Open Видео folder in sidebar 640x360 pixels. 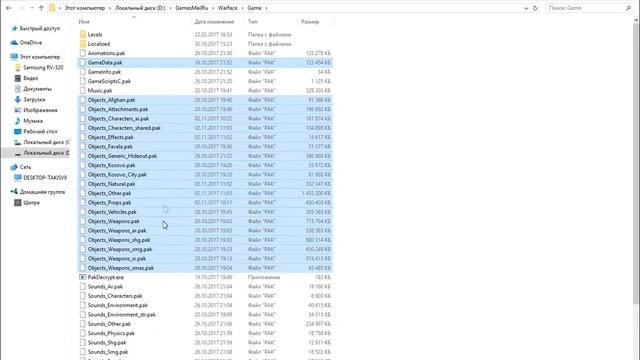31,78
